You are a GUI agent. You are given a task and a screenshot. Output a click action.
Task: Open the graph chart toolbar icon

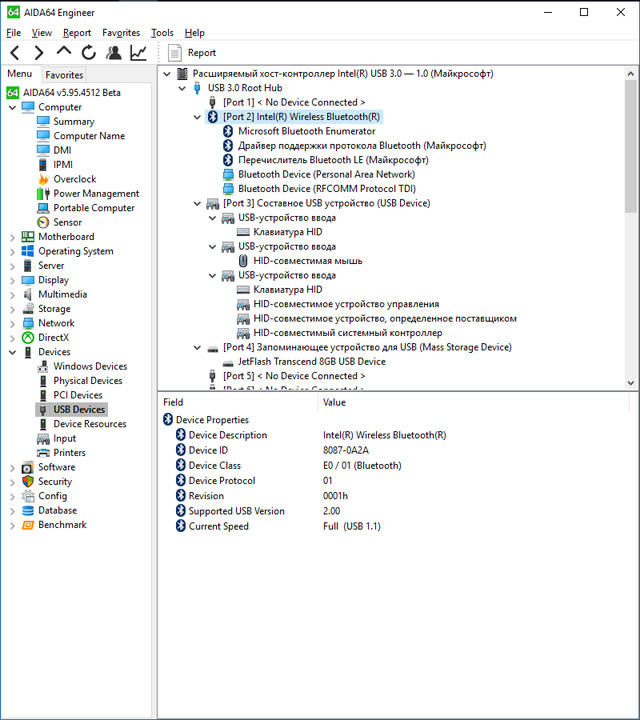coord(138,53)
